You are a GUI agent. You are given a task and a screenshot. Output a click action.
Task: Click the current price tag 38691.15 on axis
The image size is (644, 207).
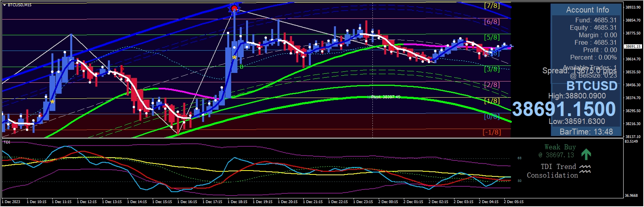pos(633,46)
